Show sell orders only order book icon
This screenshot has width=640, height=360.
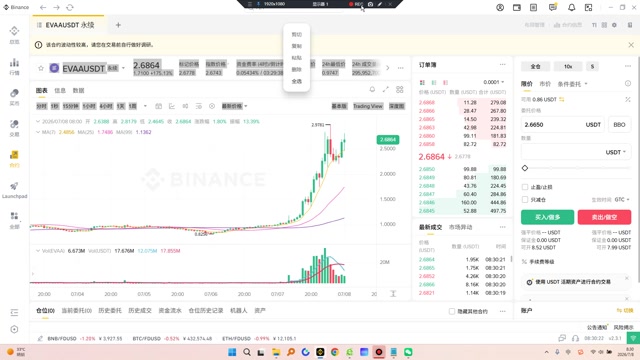point(445,82)
